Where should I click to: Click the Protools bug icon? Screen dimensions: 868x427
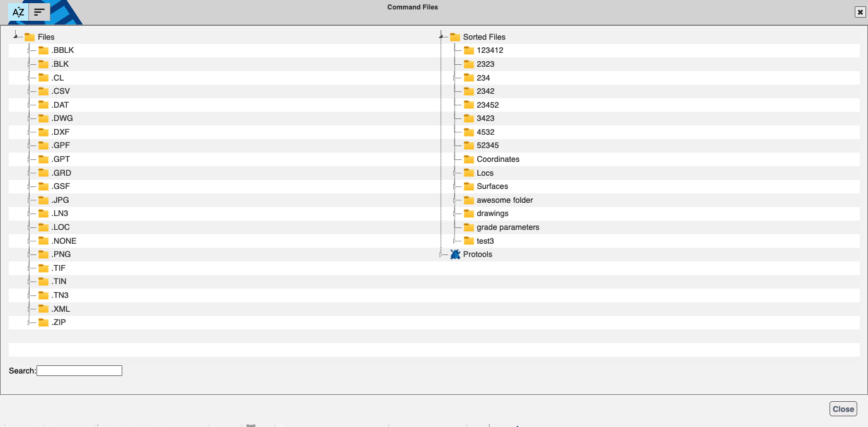coord(455,254)
